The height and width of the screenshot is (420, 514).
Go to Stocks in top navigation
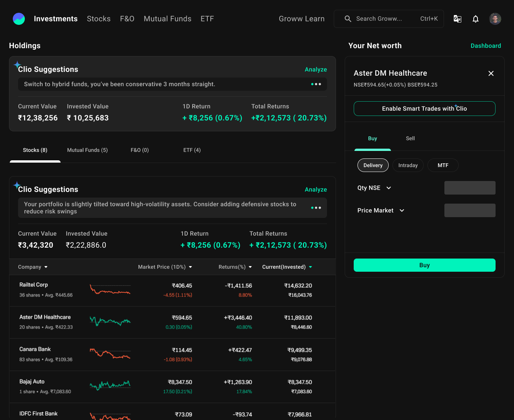click(x=99, y=19)
